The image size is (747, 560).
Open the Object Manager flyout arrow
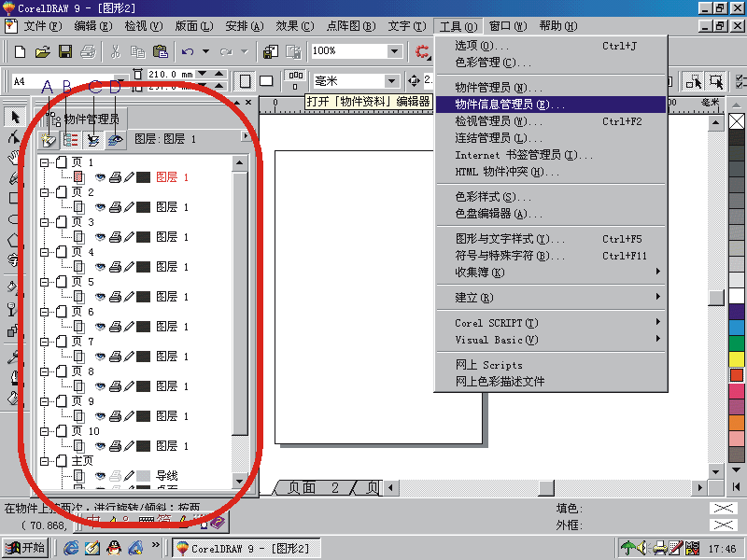tap(246, 136)
